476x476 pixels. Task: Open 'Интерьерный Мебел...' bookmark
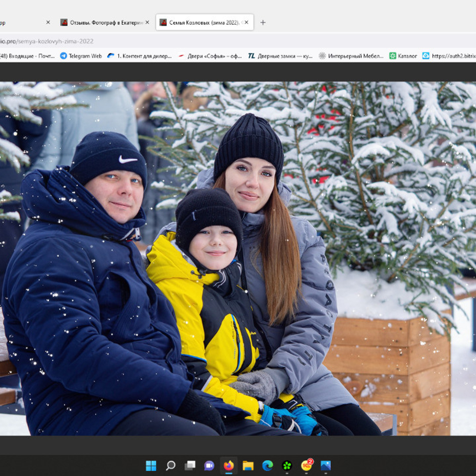point(351,56)
